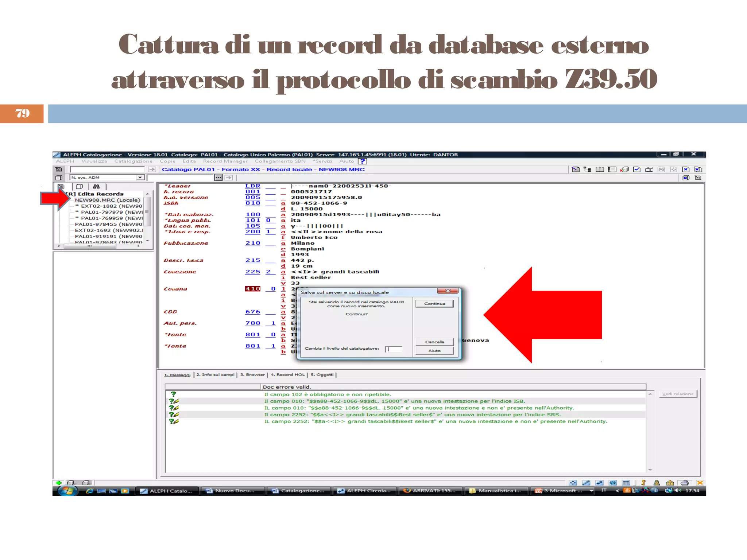This screenshot has width=747, height=560.
Task: Open the Record Manager menu
Action: coord(225,161)
